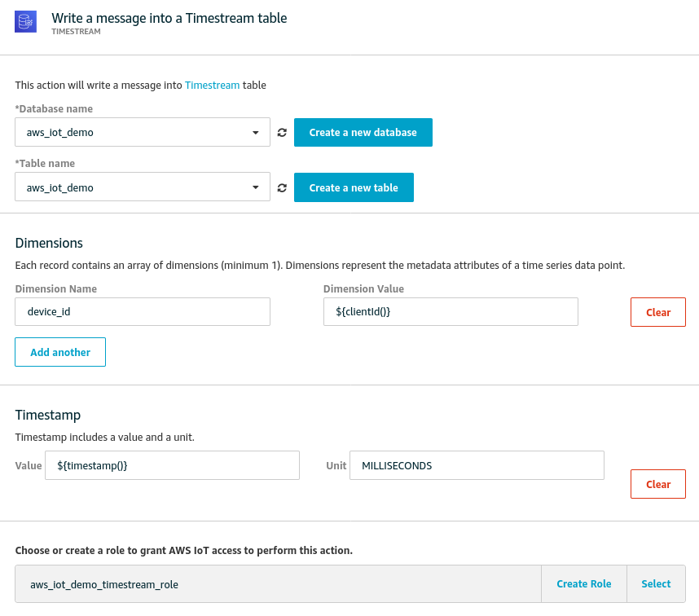Edit the Dimension Name device_id field
The height and width of the screenshot is (616, 699).
142,311
